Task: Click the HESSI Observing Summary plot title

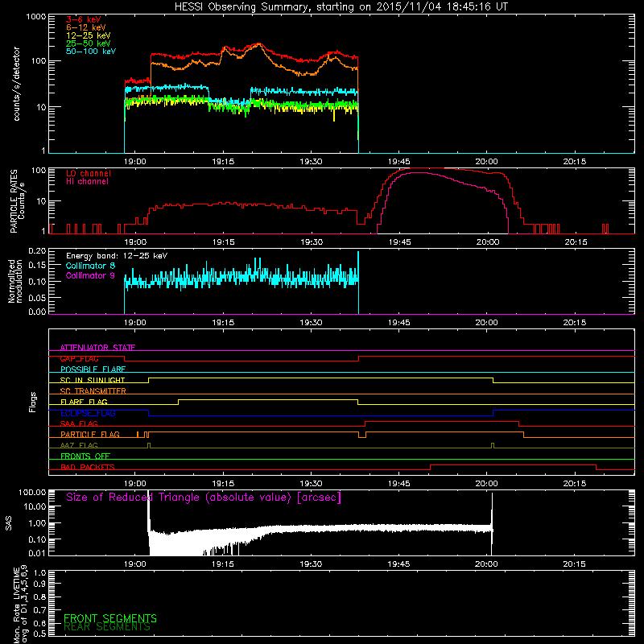Action: coord(341,7)
